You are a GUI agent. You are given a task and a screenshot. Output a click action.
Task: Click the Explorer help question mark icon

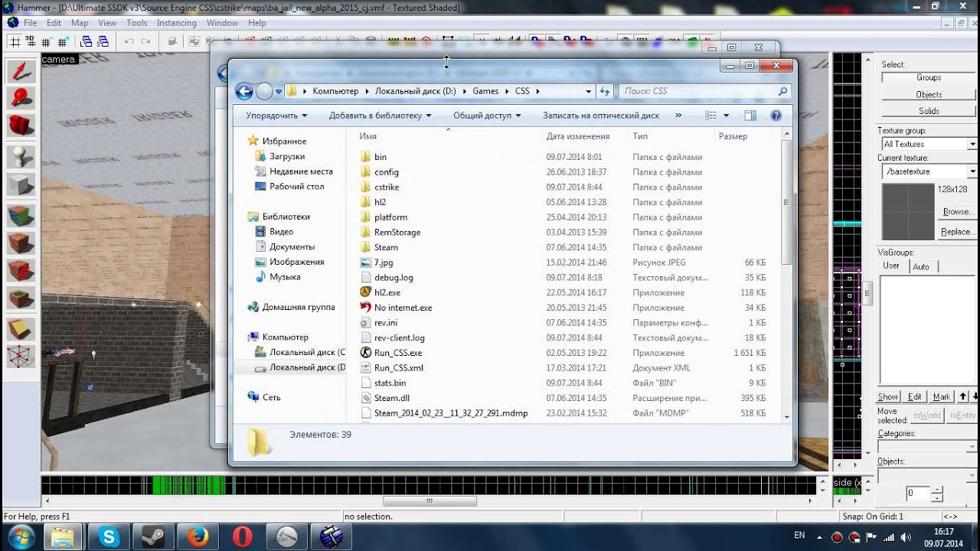click(776, 116)
